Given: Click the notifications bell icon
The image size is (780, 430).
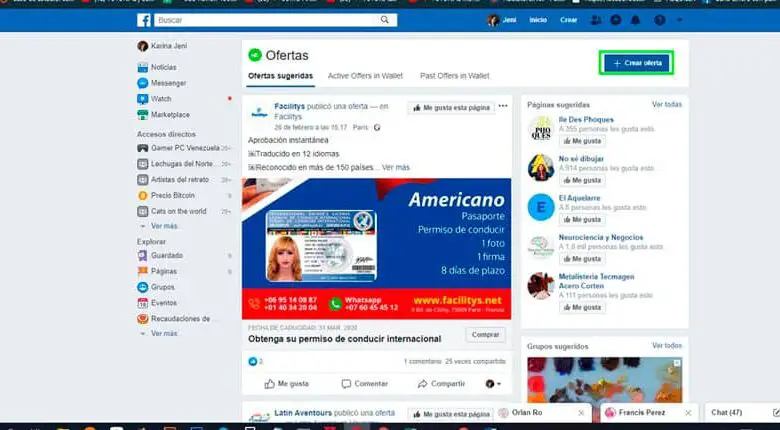Looking at the screenshot, I should click(x=636, y=20).
